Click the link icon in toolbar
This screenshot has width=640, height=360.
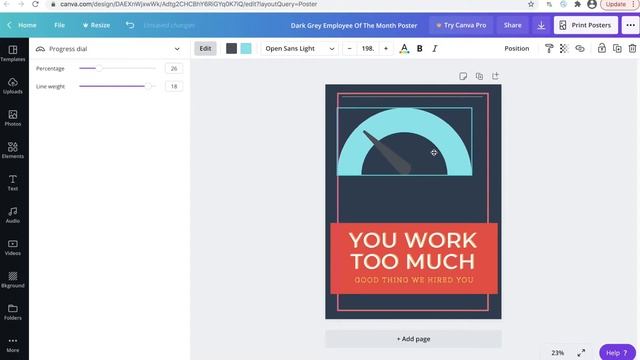point(580,49)
